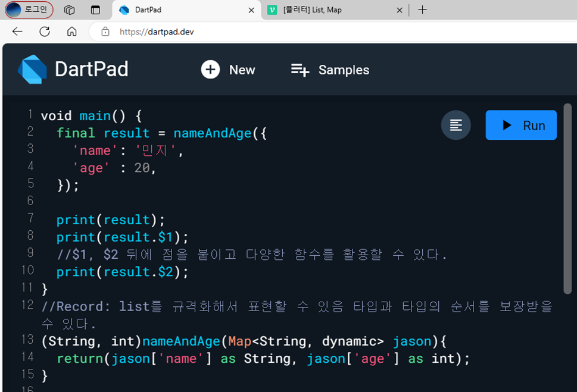Image resolution: width=577 pixels, height=392 pixels.
Task: Click the 'final' keyword on line 2
Action: click(x=76, y=133)
